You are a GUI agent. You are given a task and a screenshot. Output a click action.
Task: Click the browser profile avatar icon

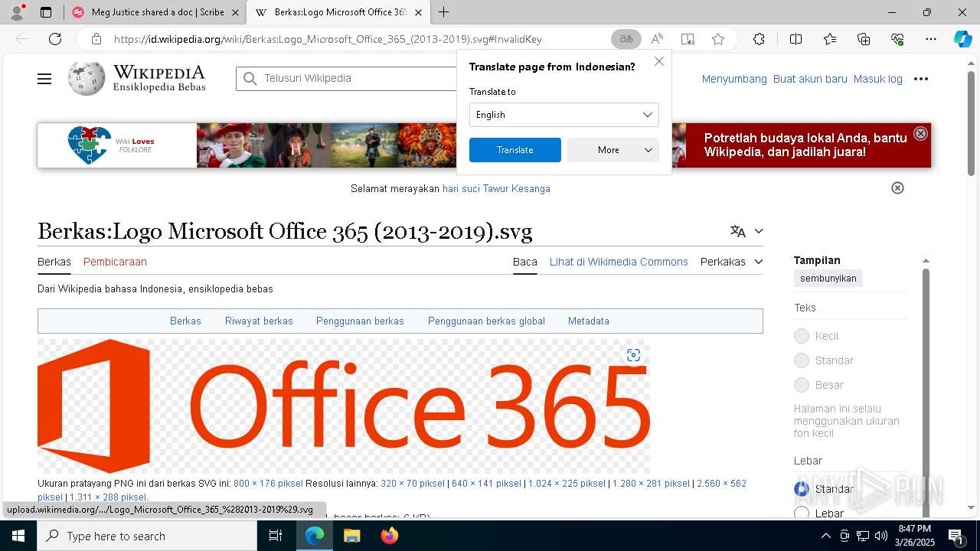17,12
